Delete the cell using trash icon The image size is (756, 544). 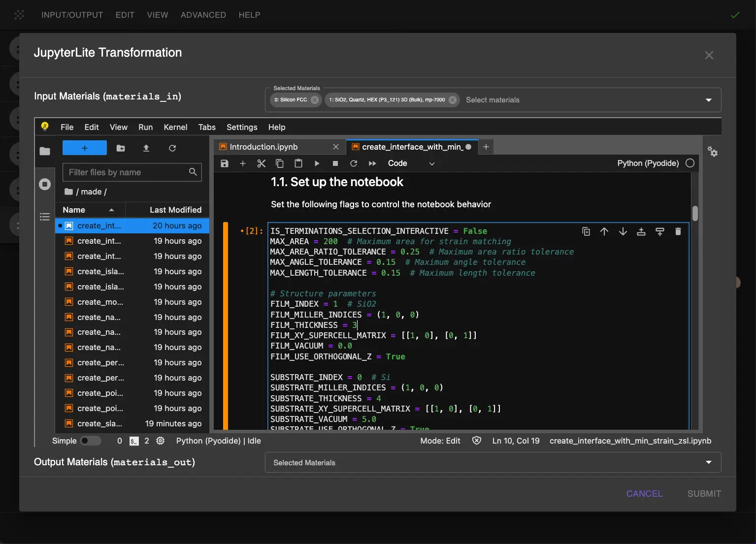678,231
